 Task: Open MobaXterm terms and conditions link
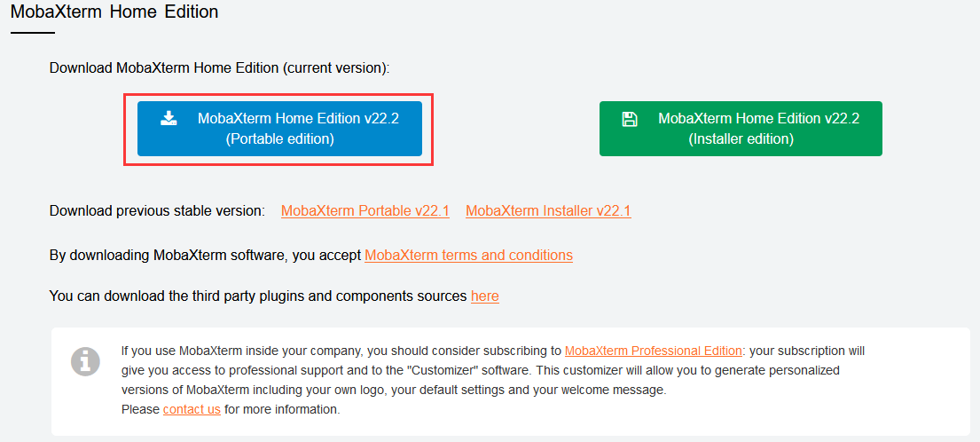click(x=468, y=256)
